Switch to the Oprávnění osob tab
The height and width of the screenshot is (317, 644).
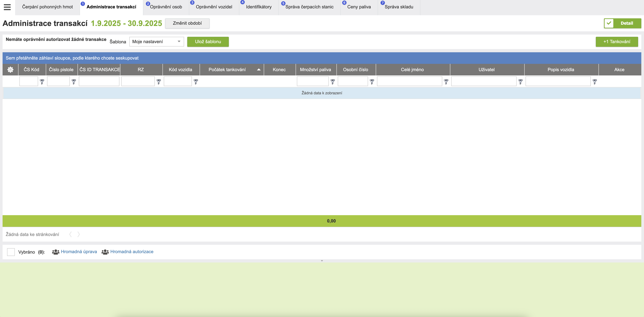[166, 7]
